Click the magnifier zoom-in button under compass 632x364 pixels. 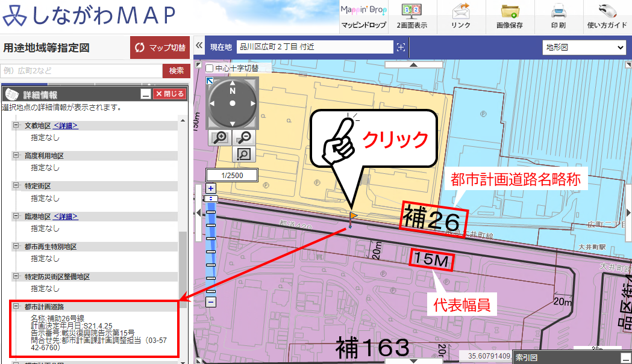pos(221,137)
